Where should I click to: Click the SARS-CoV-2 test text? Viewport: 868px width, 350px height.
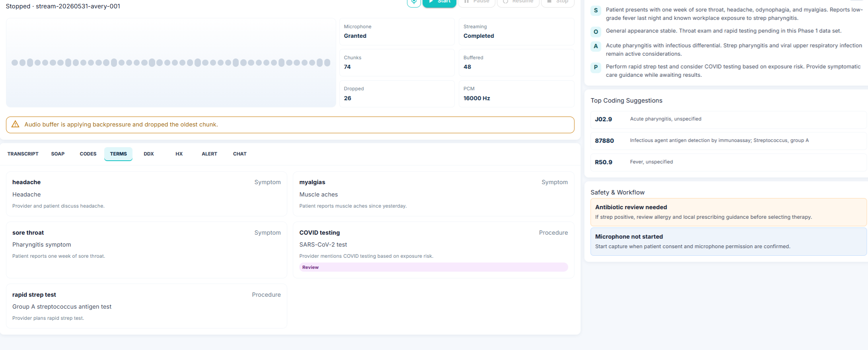click(x=323, y=245)
